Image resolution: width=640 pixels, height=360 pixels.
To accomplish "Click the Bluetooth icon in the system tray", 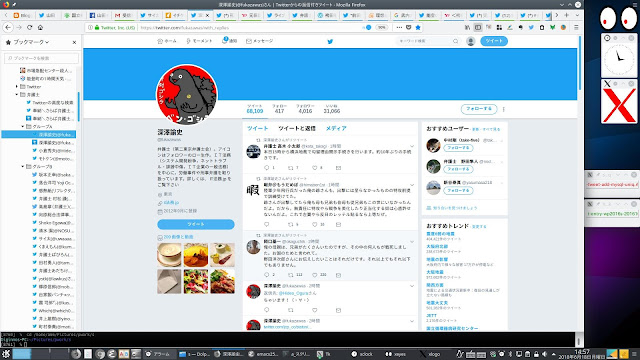I will pos(510,354).
